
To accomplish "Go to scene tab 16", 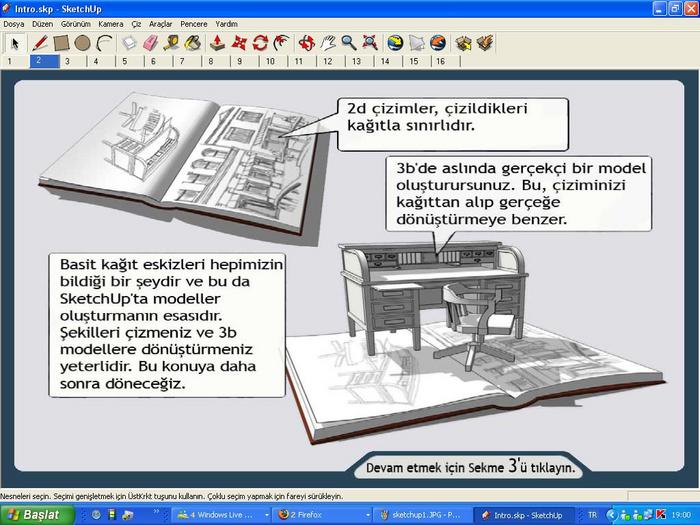I will point(440,61).
